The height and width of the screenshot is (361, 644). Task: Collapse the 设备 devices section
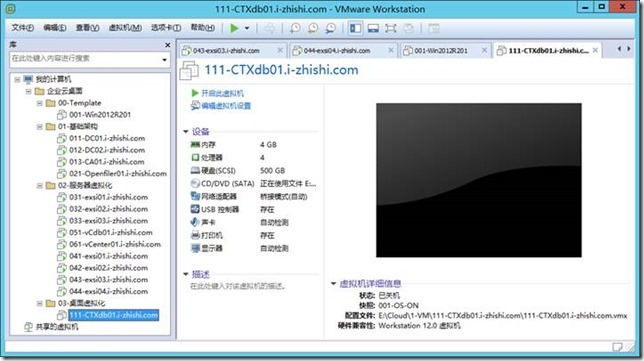pos(186,131)
